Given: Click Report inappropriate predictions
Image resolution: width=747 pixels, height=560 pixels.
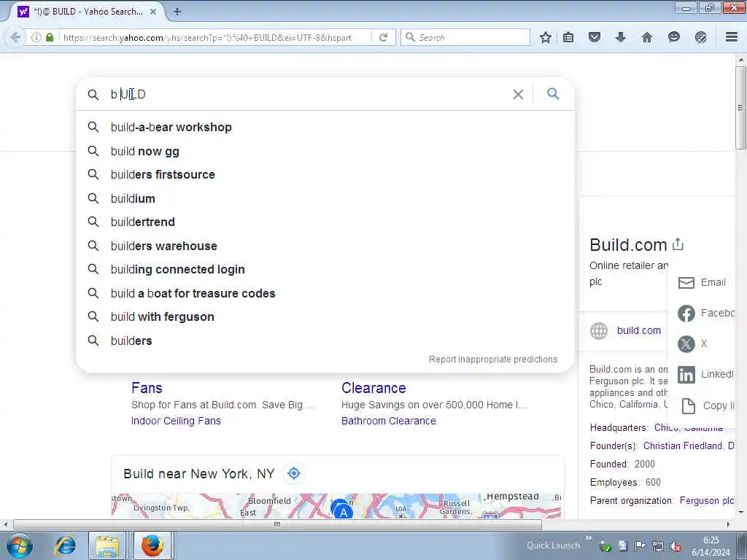Looking at the screenshot, I should pos(493,359).
